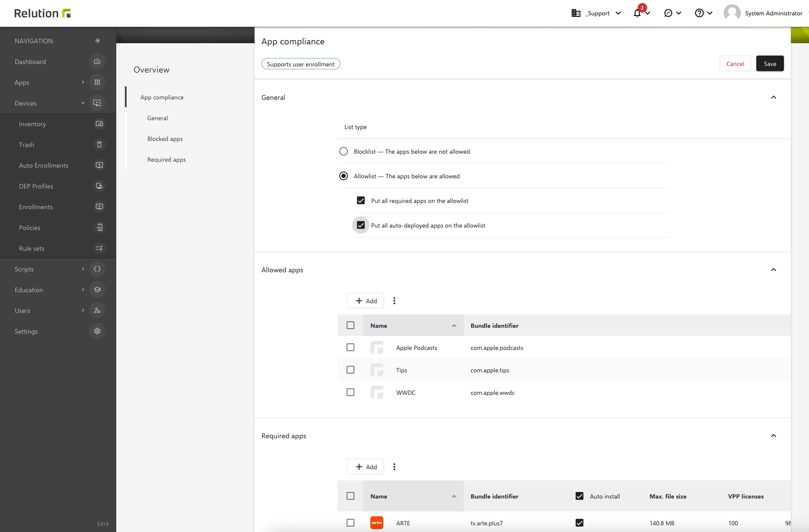Save the App compliance settings

(x=770, y=64)
